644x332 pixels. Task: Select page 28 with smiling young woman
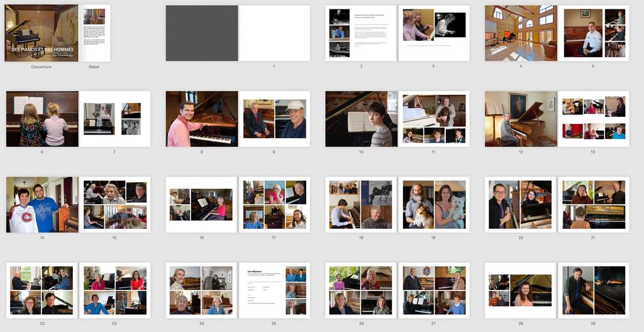click(521, 290)
